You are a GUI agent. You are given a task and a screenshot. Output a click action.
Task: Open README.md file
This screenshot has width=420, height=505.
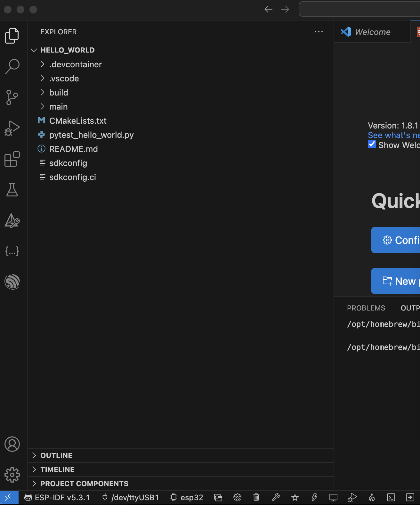pyautogui.click(x=181, y=149)
